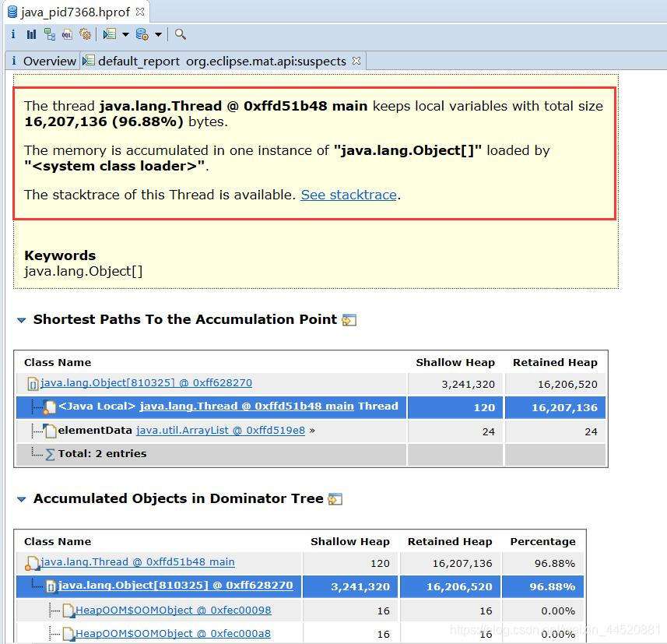Click object icon beside elementData row
This screenshot has height=644, width=667.
coord(51,431)
